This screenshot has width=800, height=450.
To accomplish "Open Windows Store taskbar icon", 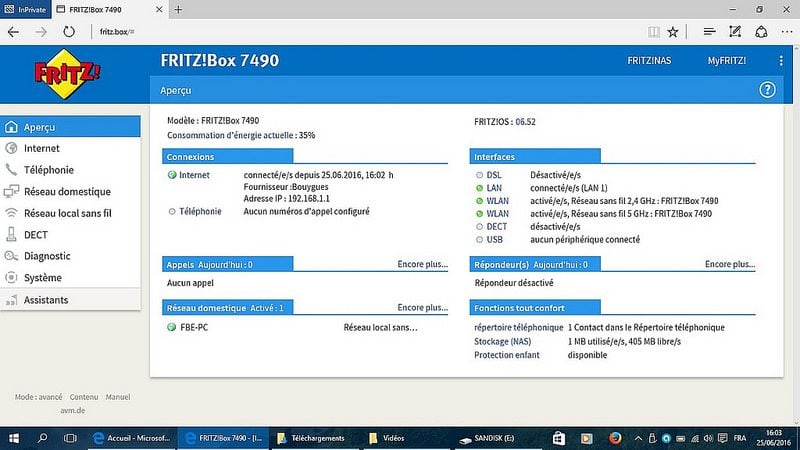I will coord(559,438).
